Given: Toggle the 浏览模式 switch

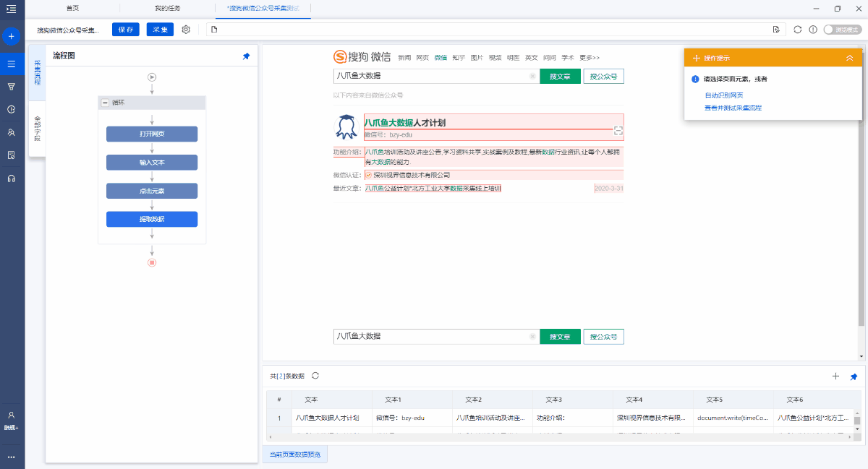Looking at the screenshot, I should coord(843,30).
